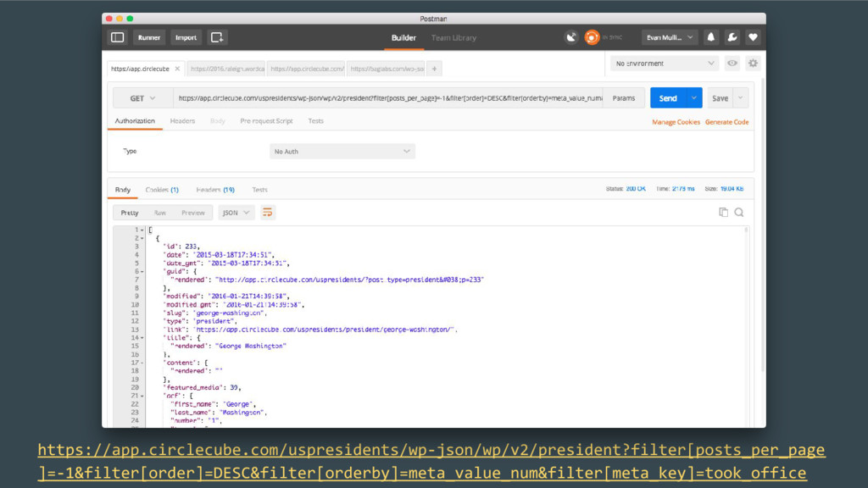Select the Preview view
The height and width of the screenshot is (488, 868).
click(x=192, y=213)
